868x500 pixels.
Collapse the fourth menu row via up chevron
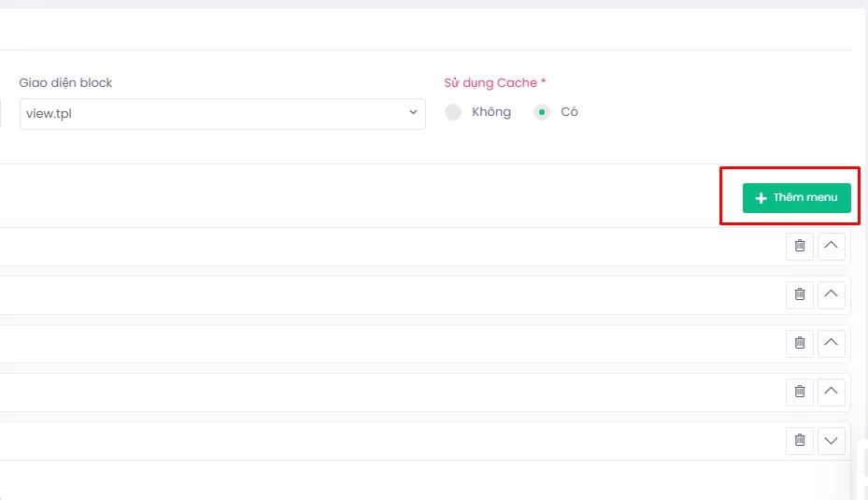[832, 392]
